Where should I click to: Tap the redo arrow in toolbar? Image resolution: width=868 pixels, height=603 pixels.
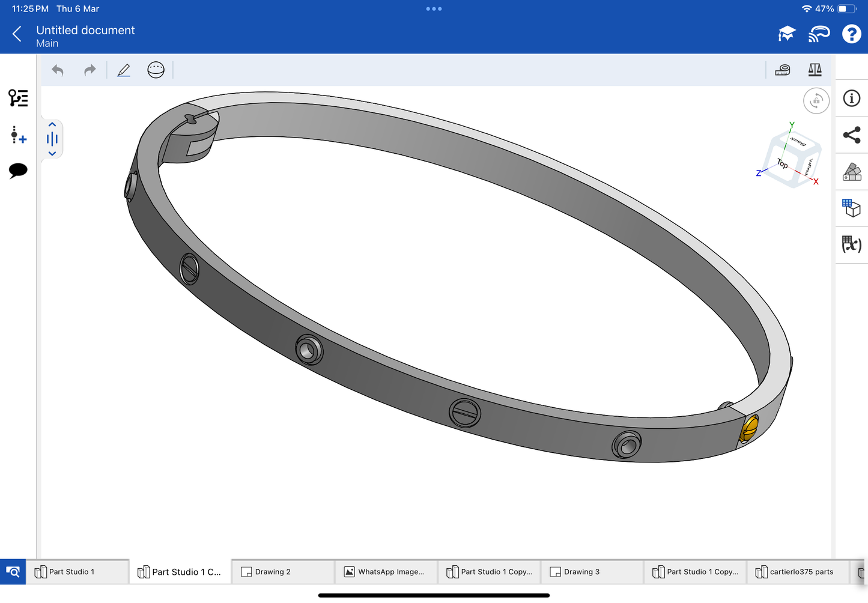(90, 70)
